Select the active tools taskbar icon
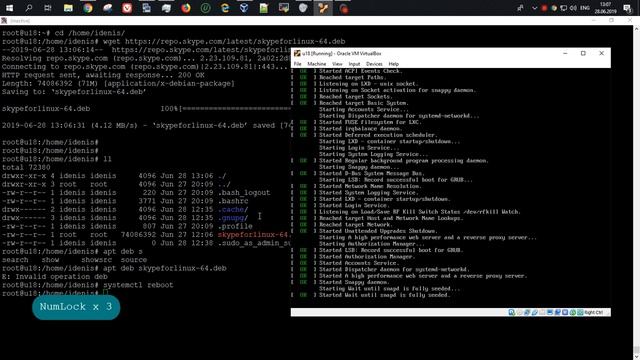This screenshot has height=360, width=640. point(323,8)
